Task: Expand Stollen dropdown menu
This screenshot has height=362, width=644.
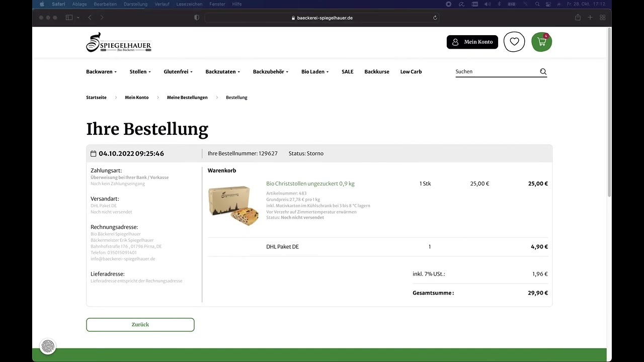Action: pyautogui.click(x=140, y=72)
